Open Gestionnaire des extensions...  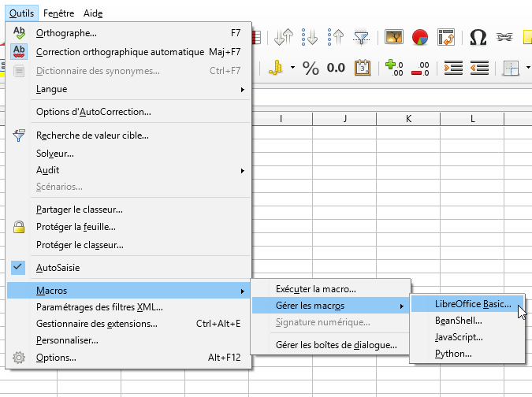pos(97,323)
